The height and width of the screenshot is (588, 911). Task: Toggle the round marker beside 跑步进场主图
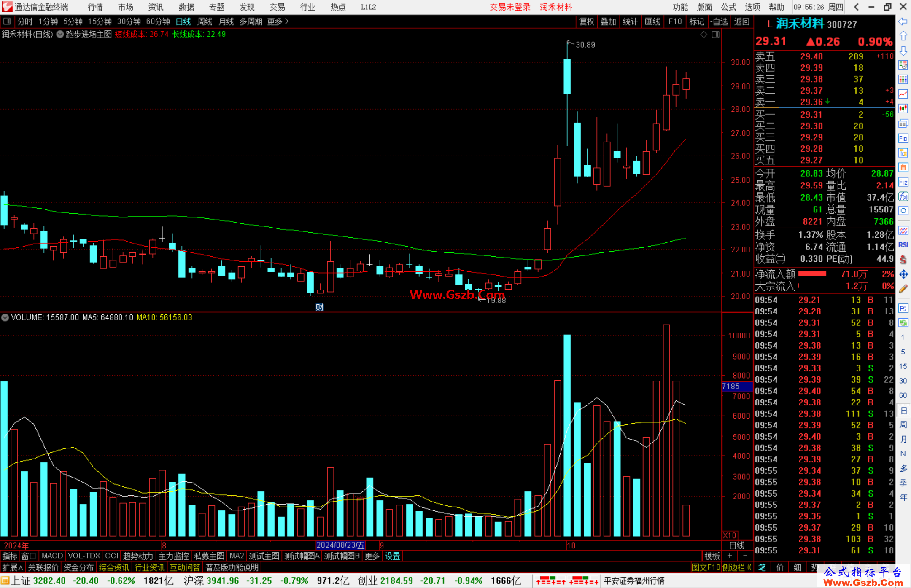point(60,35)
